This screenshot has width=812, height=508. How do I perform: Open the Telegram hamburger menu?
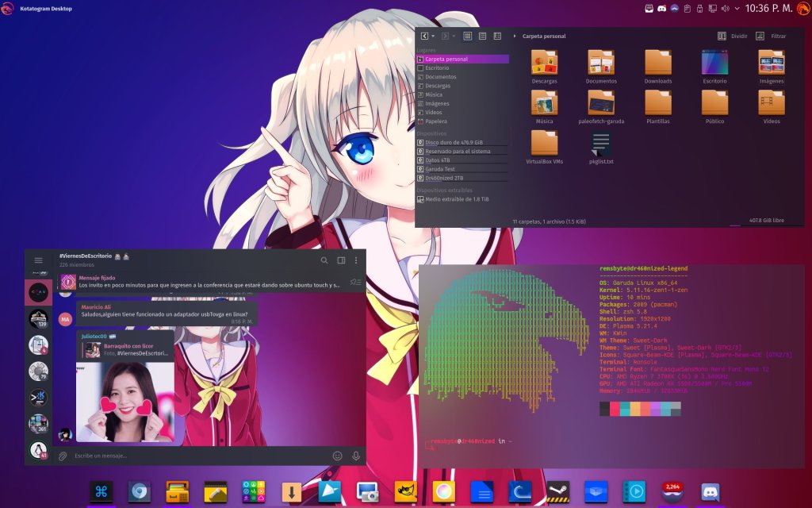[x=38, y=260]
